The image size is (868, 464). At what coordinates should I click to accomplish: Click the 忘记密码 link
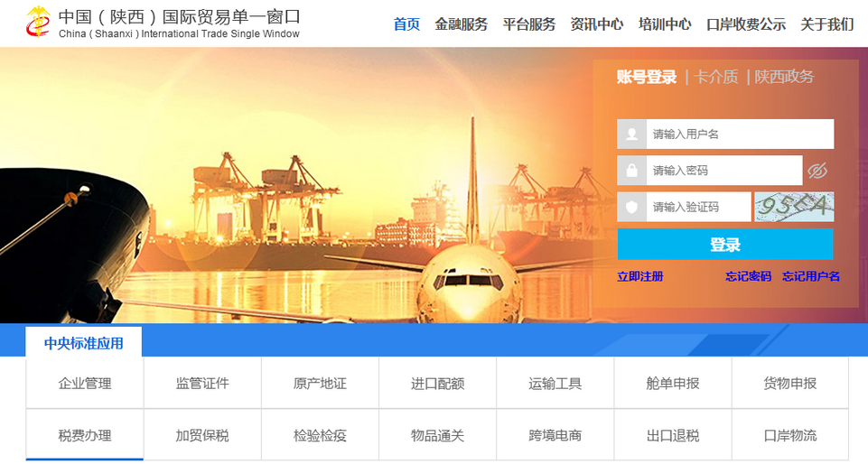pos(748,276)
